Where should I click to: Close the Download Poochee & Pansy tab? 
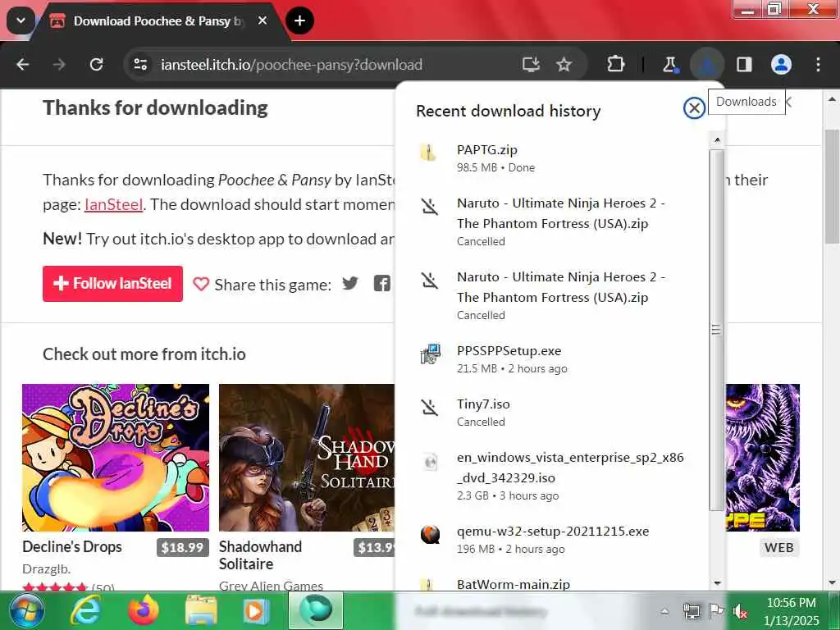point(262,21)
